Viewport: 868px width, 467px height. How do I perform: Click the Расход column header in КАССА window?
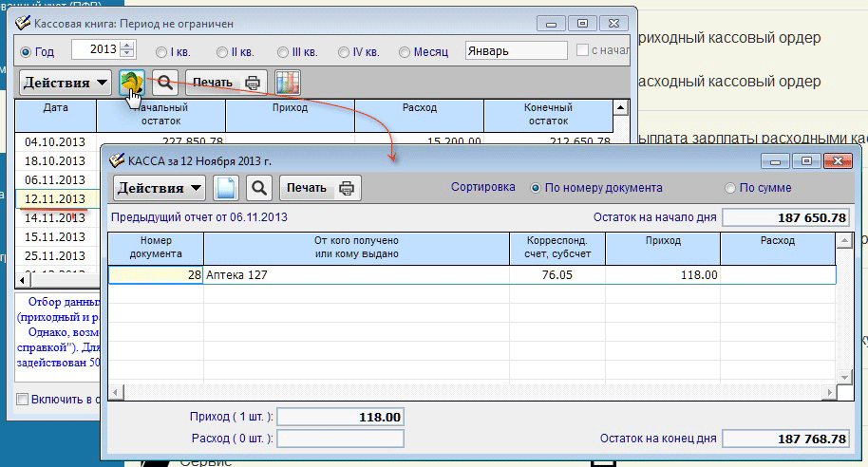coord(778,248)
